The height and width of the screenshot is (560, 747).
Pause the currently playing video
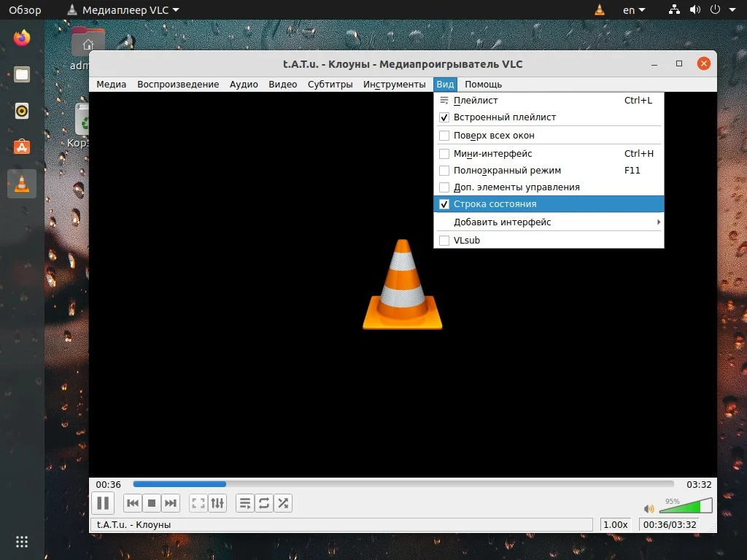pos(103,502)
